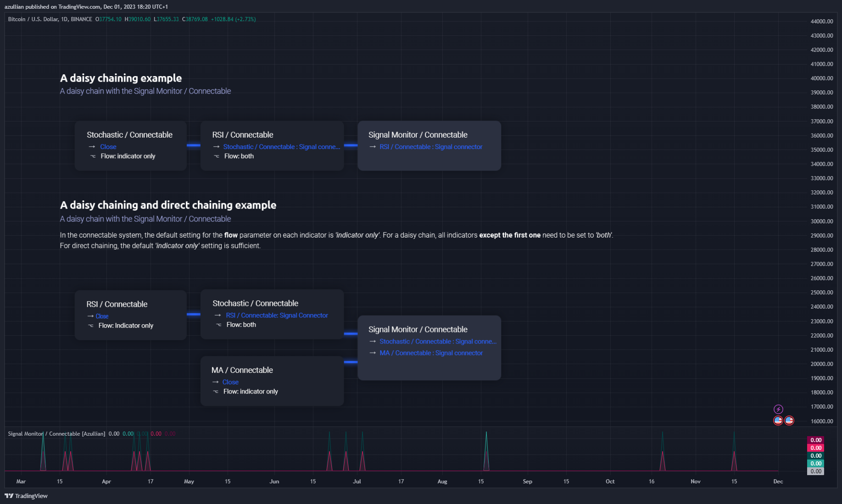Click the 'MA / Connectable' card title
The width and height of the screenshot is (842, 504).
[x=242, y=370]
